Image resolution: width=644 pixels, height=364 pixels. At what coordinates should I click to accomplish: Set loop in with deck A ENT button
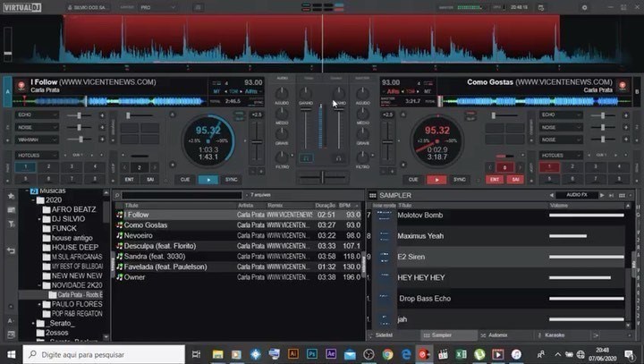[x=130, y=180]
